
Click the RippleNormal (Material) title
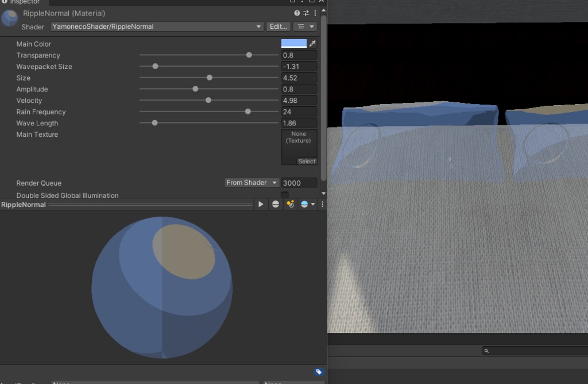(x=64, y=13)
